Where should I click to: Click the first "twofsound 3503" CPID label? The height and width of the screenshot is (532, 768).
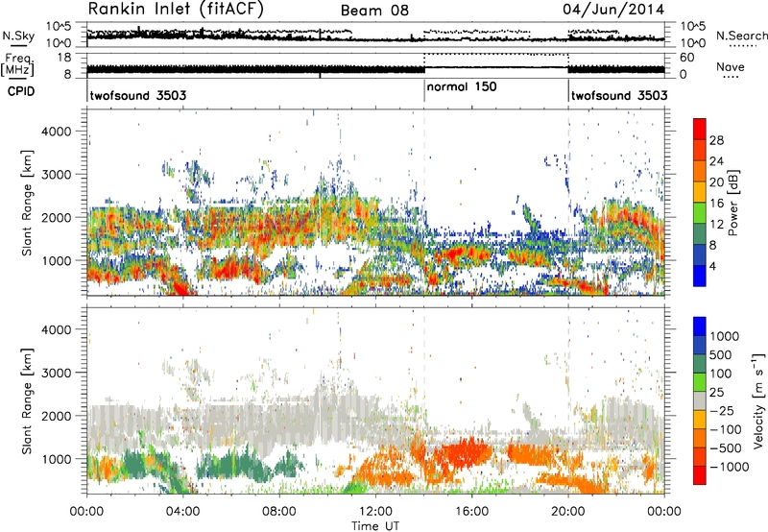click(x=138, y=95)
